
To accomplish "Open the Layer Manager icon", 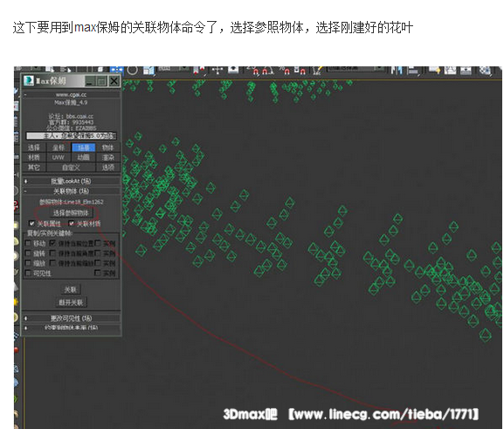I will tap(435, 71).
